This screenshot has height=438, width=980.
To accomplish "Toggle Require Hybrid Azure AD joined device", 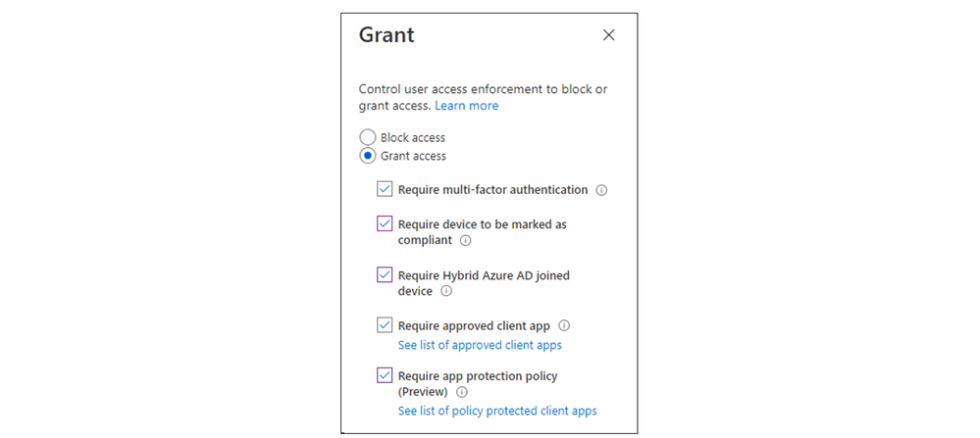I will pyautogui.click(x=385, y=274).
